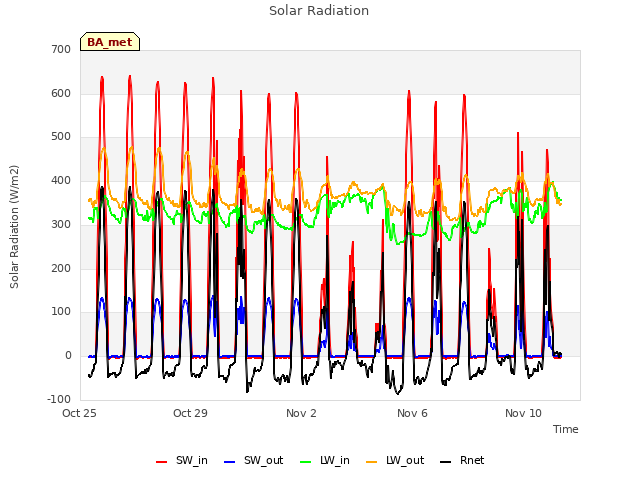
Task: Click the Nov 10 date tick label
Action: [523, 413]
